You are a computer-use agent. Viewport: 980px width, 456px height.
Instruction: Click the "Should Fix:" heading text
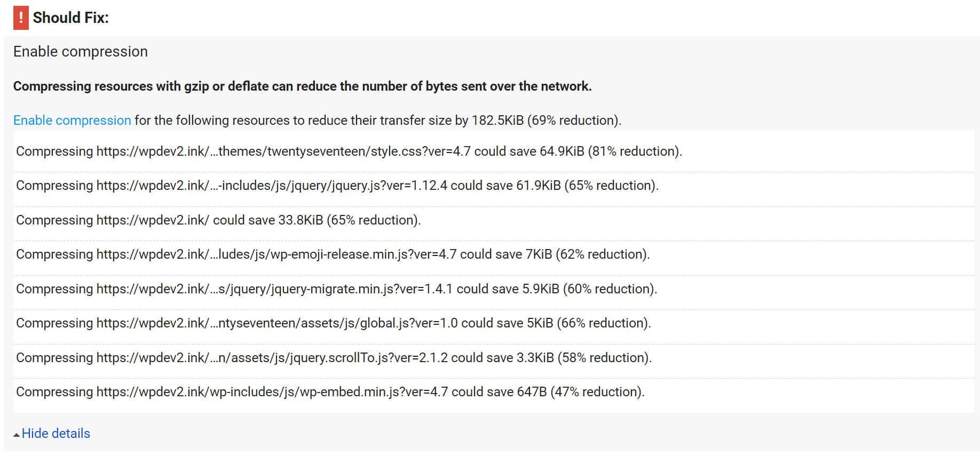[x=70, y=18]
